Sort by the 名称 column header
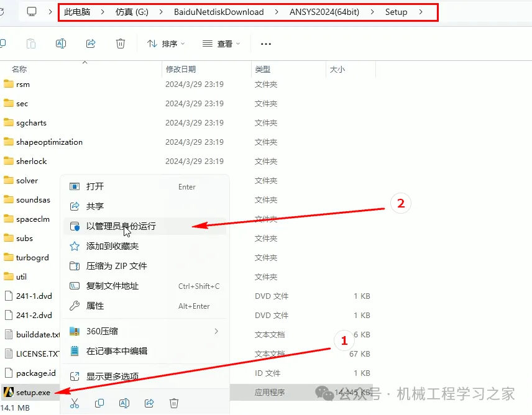 [x=19, y=69]
